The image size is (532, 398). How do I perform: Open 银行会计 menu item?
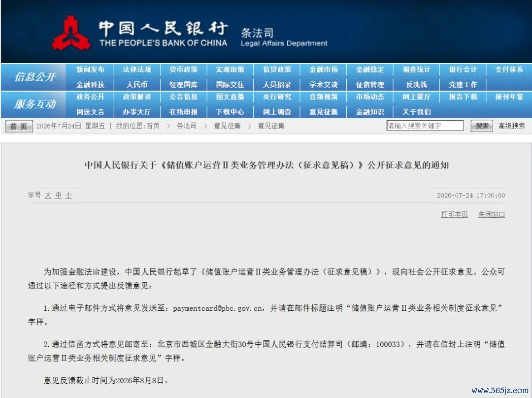(463, 69)
